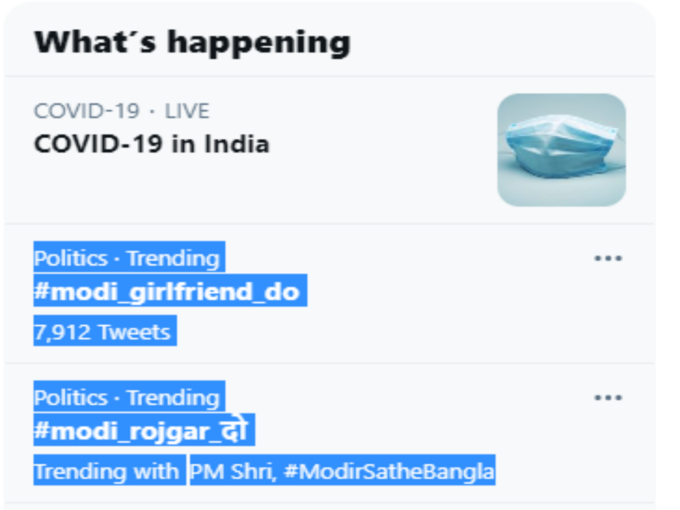The width and height of the screenshot is (680, 510).
Task: Click the Trending with text
Action: (x=107, y=471)
